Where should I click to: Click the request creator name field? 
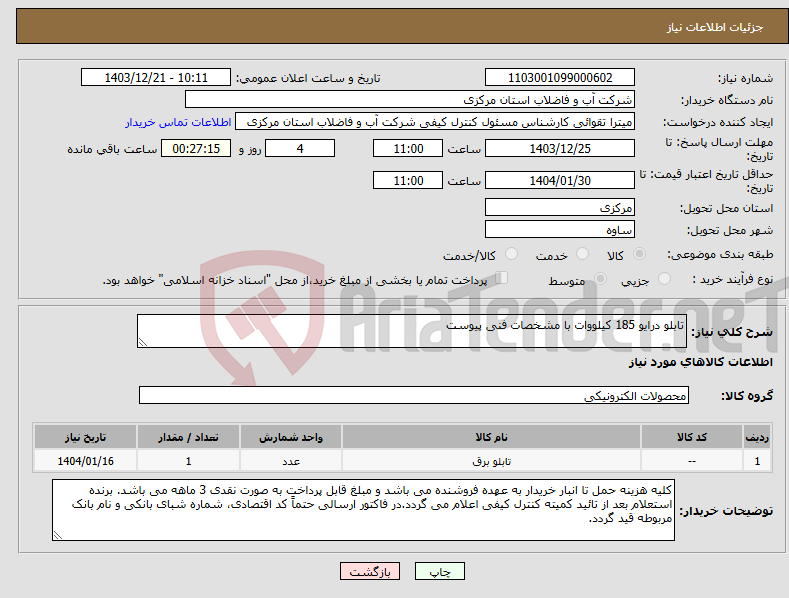click(435, 122)
